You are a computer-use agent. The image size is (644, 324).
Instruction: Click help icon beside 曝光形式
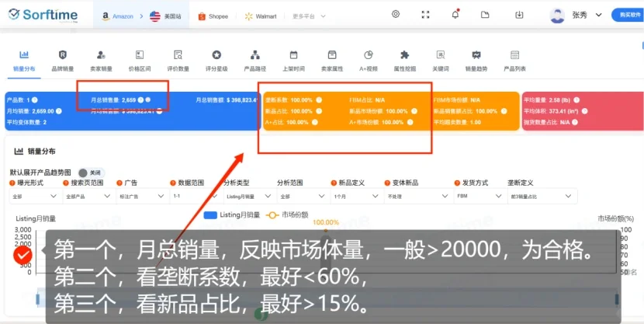pyautogui.click(x=12, y=183)
